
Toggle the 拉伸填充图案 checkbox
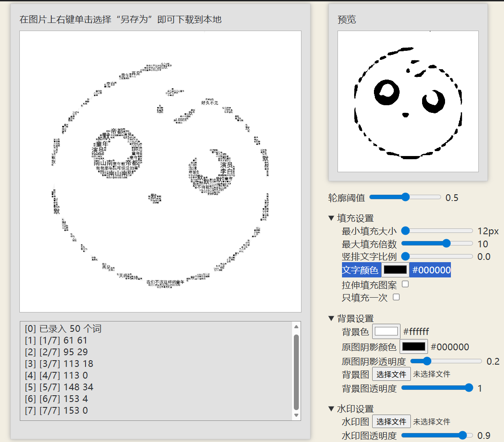405,284
